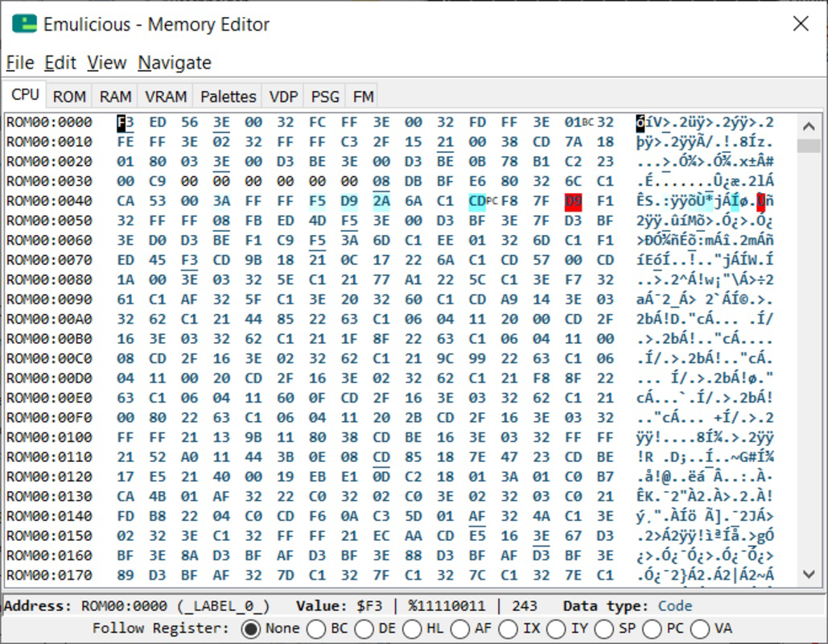Select the DE follow register option
This screenshot has width=828, height=644.
pyautogui.click(x=376, y=629)
